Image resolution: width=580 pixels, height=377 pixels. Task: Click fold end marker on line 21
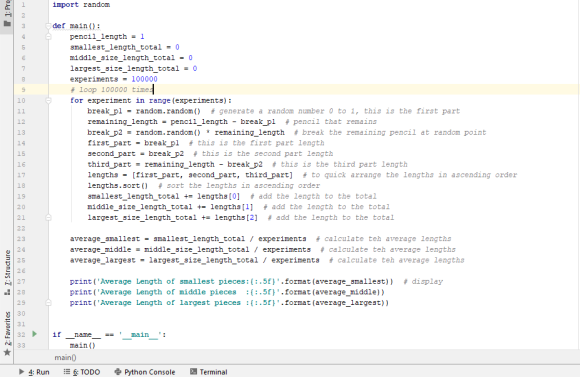click(x=48, y=218)
